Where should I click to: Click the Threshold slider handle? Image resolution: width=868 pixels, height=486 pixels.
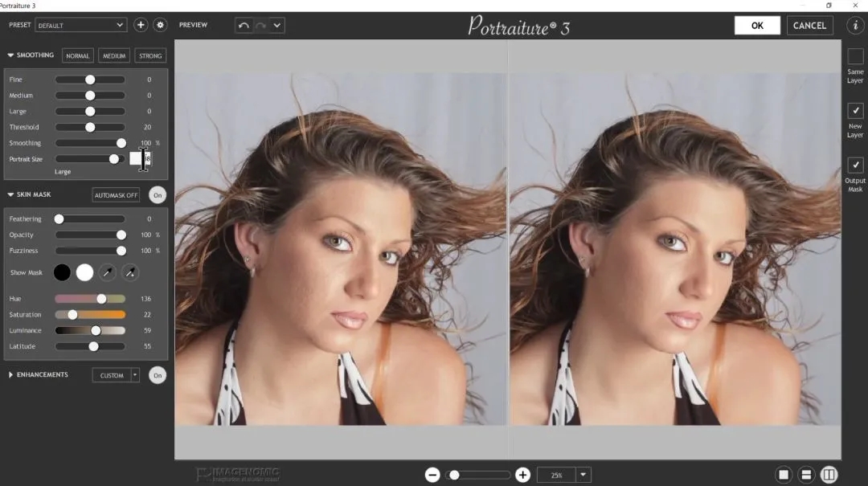coord(90,127)
